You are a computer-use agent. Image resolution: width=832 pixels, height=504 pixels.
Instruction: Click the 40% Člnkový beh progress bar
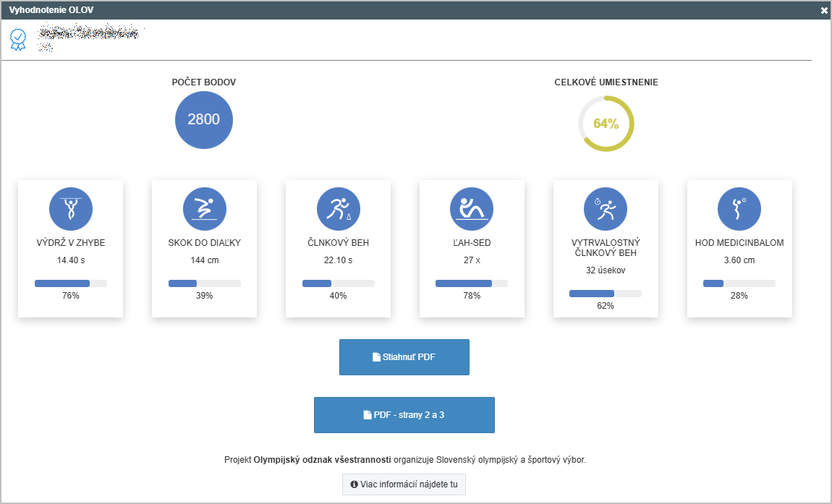338,283
